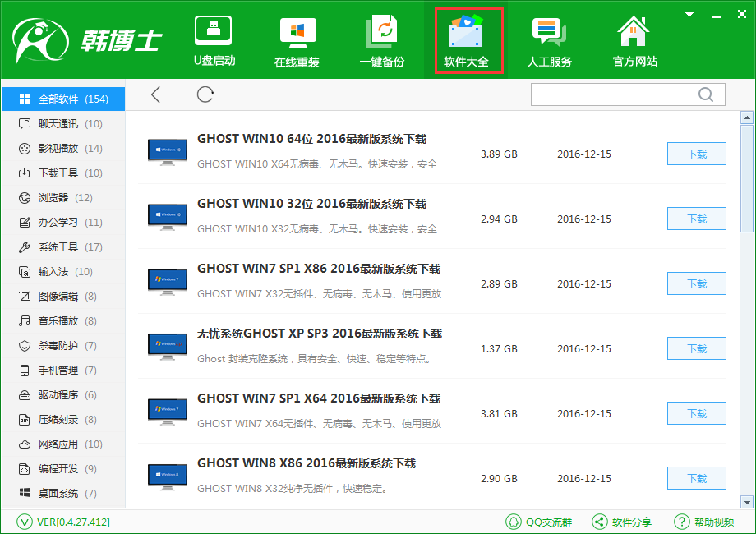Click 帮助视频 help link

coord(704,522)
